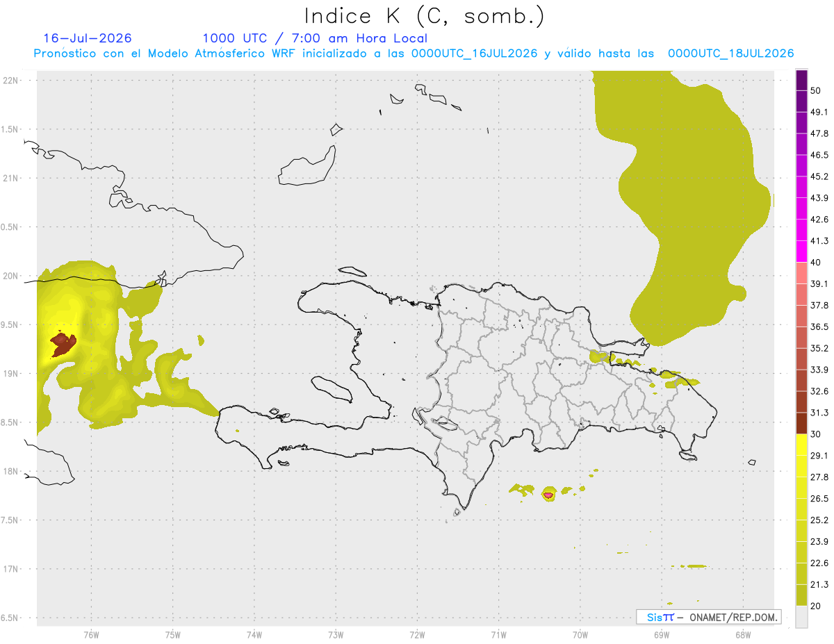The width and height of the screenshot is (834, 644).
Task: Click the colorbar value '43.9'
Action: [x=819, y=198]
